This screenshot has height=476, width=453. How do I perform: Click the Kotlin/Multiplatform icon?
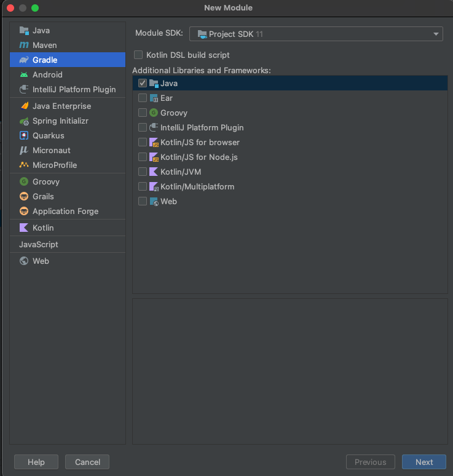(x=154, y=186)
